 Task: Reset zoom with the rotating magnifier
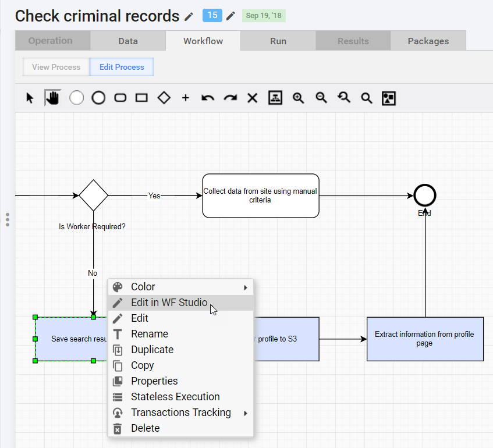click(343, 98)
